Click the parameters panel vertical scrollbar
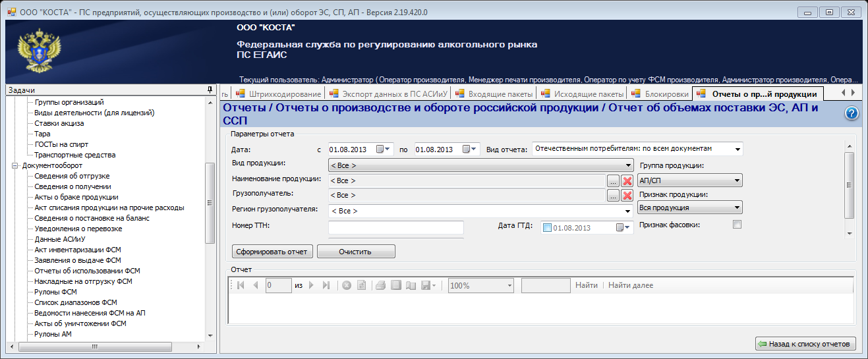 coord(849,191)
